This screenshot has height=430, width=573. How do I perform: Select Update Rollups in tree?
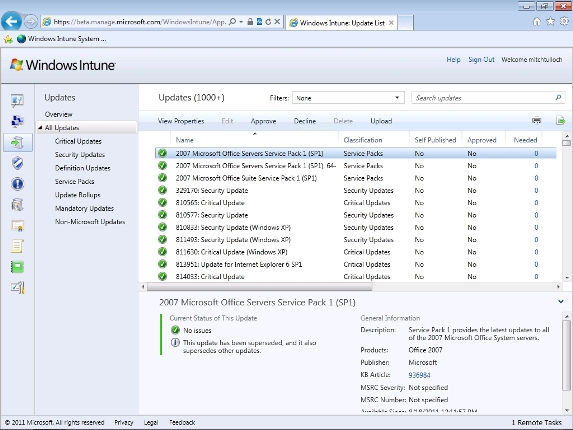[77, 195]
